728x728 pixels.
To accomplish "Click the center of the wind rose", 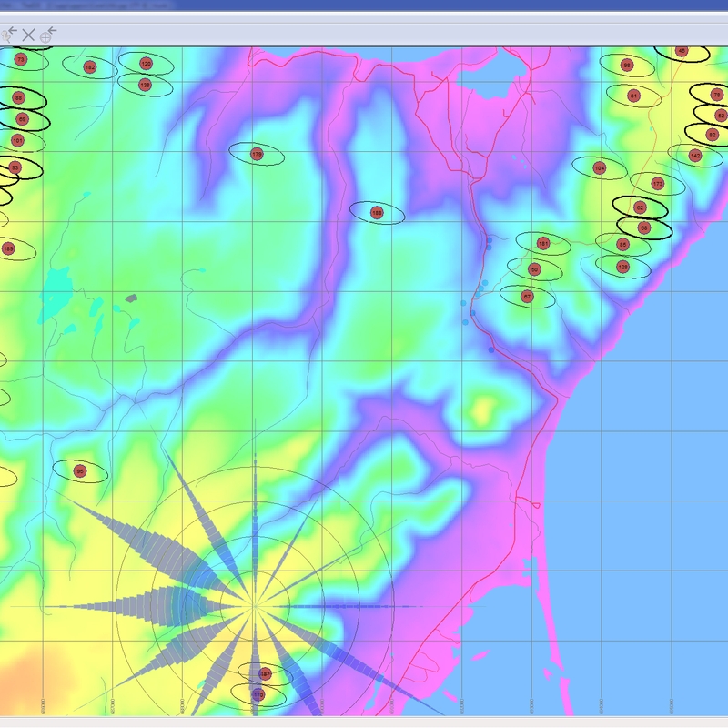I will pyautogui.click(x=256, y=605).
